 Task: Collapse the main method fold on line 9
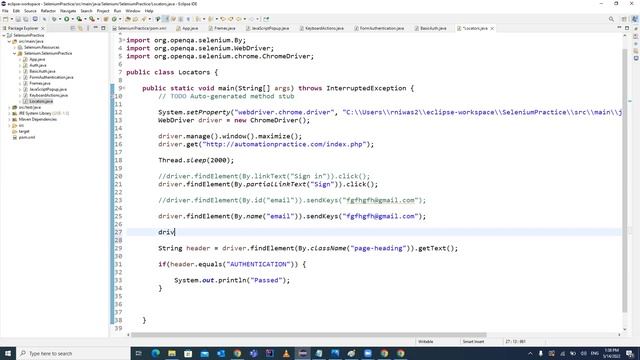pyautogui.click(x=124, y=88)
